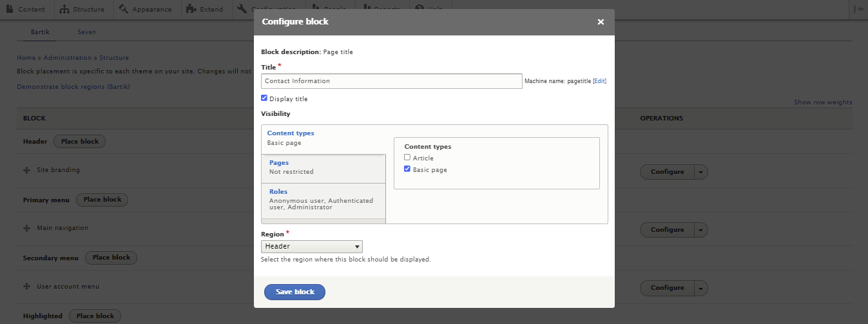Click the Main navigation drag handle
Image resolution: width=868 pixels, height=324 pixels.
point(27,229)
